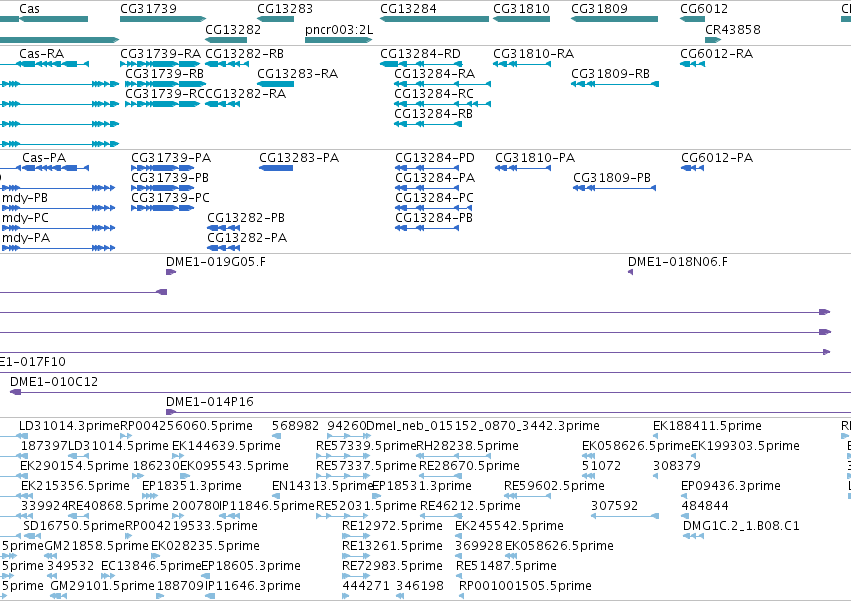Image resolution: width=851 pixels, height=601 pixels.
Task: Select protein CG13282-PB
Action: coord(246,218)
